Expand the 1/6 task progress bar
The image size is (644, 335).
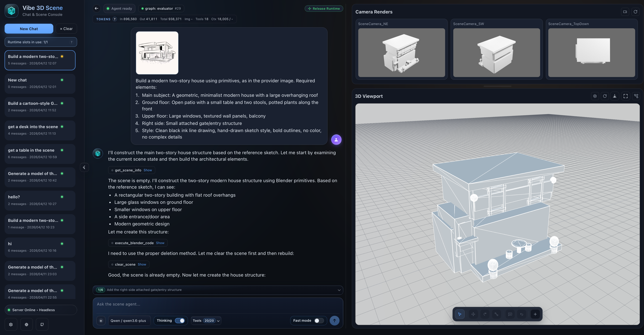(339, 290)
